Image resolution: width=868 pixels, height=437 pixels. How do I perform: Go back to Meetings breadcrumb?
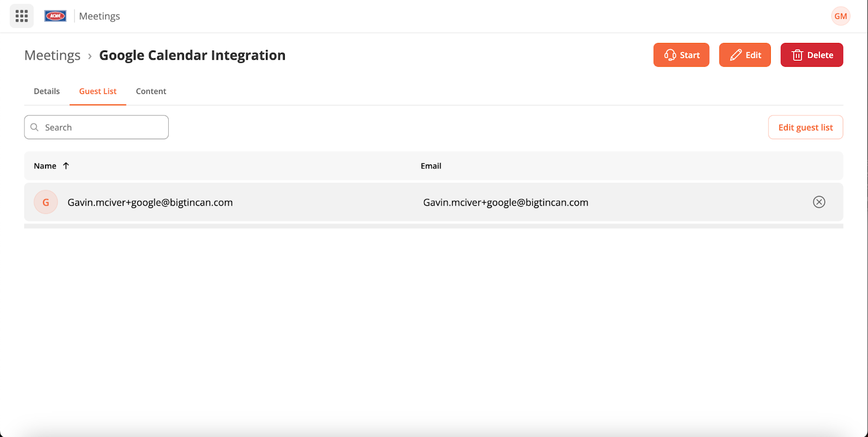[53, 55]
